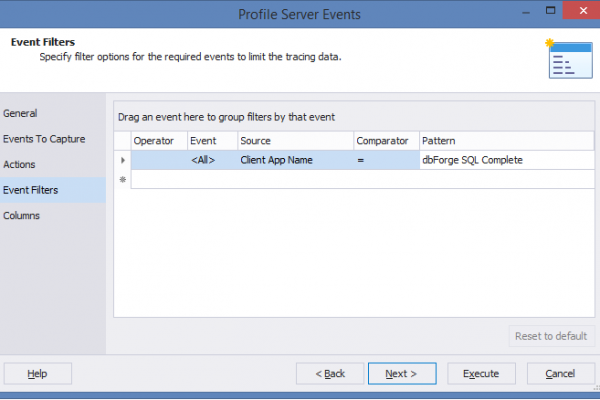This screenshot has height=400, width=600.
Task: Click the empty Operator cell of first filter
Action: pos(159,160)
